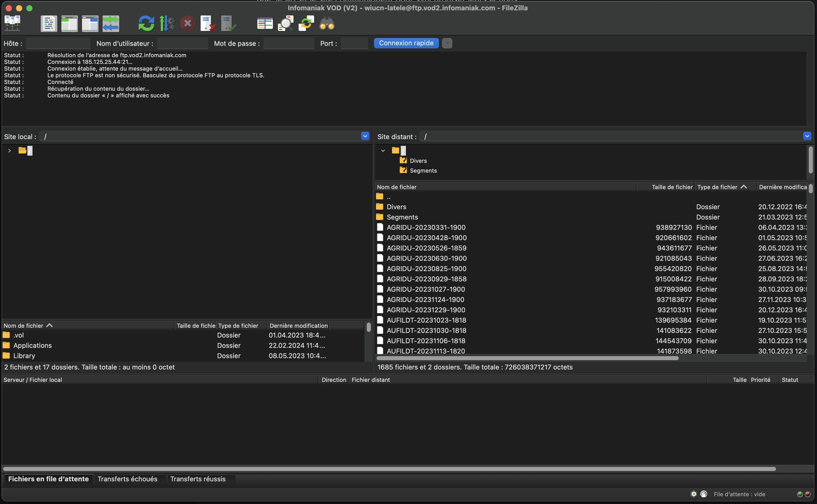Open directory comparison icon
The width and height of the screenshot is (817, 504).
pos(265,24)
